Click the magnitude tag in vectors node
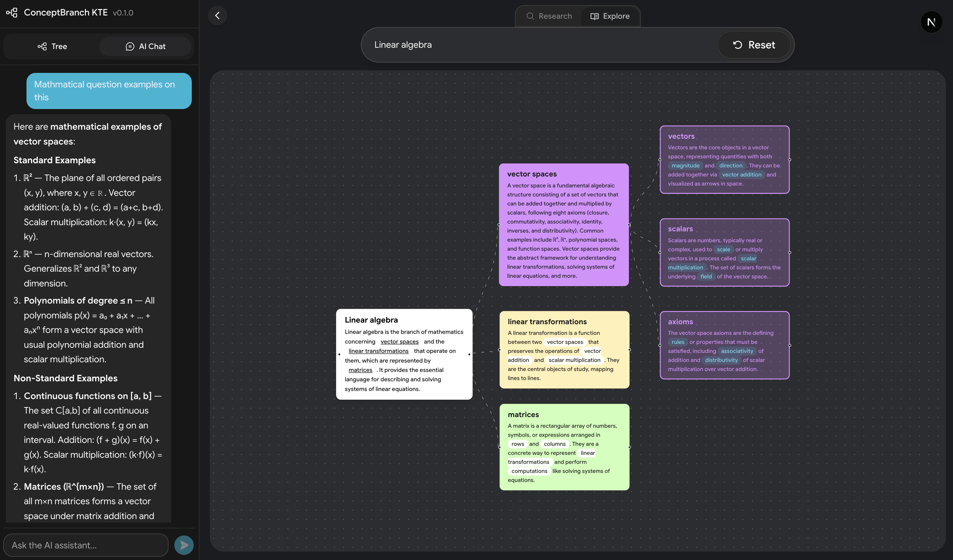 [685, 165]
